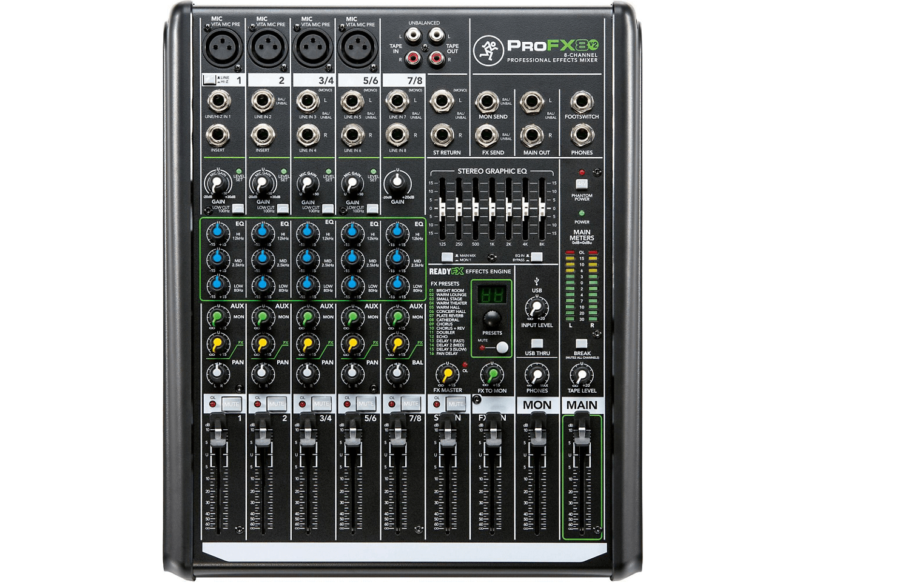
Task: Switch channel 1 LINE/HI-Z selector
Action: pos(209,79)
